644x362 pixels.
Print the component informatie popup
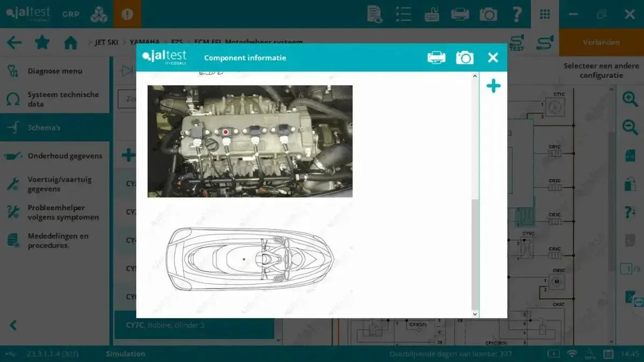click(436, 57)
